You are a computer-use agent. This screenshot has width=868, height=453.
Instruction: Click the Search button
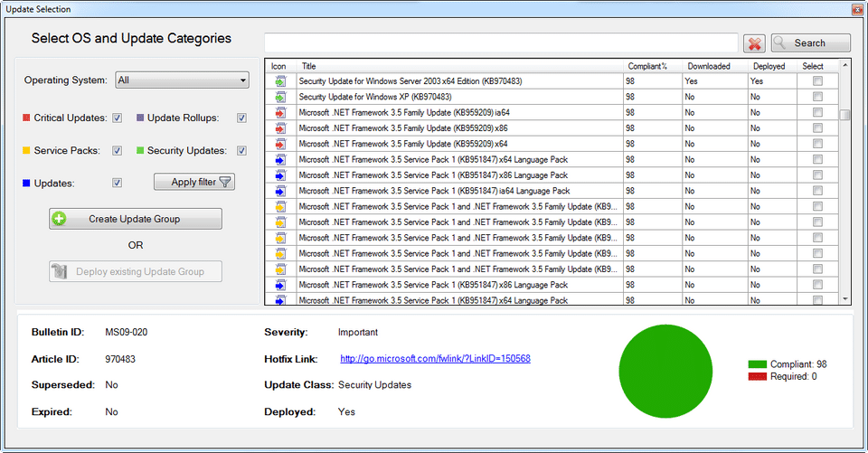click(810, 43)
